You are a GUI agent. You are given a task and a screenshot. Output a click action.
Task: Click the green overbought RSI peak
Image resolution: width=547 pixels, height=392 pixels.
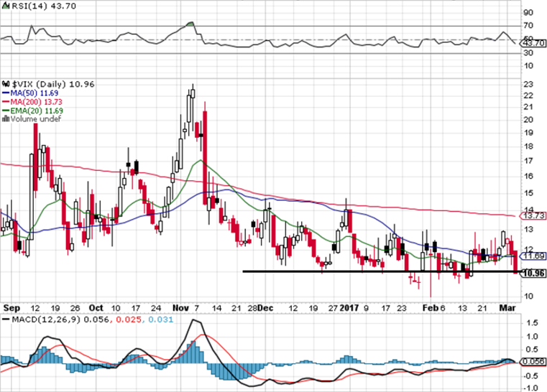point(190,24)
